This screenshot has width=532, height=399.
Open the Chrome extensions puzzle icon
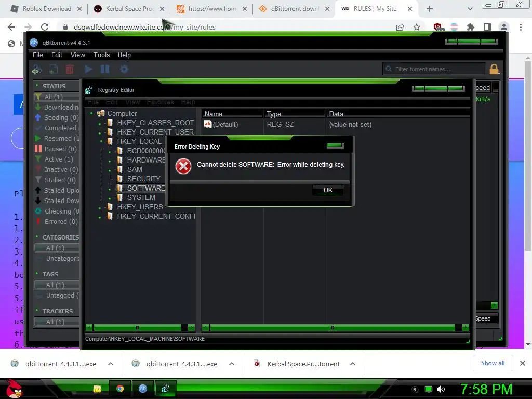[x=471, y=27]
